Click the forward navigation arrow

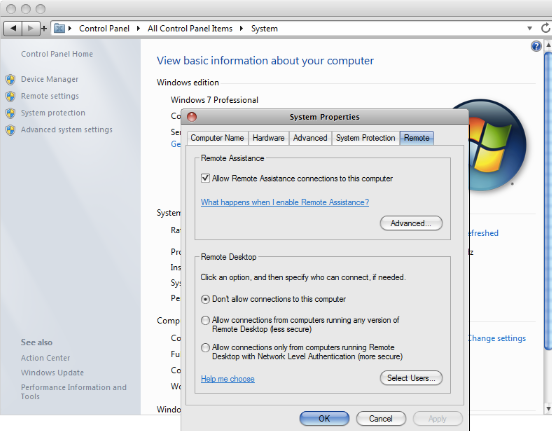31,28
